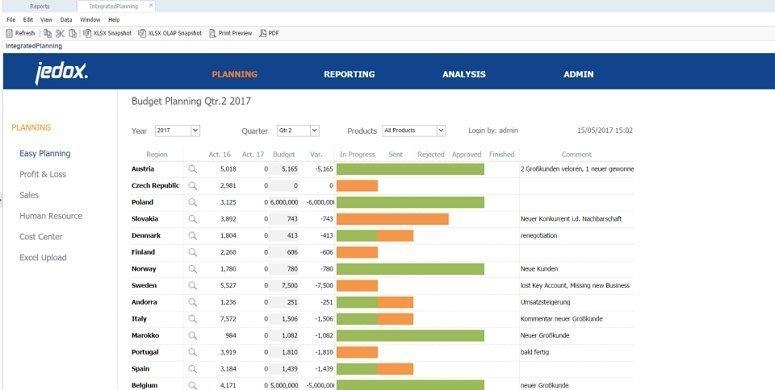Image resolution: width=775 pixels, height=390 pixels.
Task: Click the Slovakia row magnifier icon
Action: click(x=192, y=219)
